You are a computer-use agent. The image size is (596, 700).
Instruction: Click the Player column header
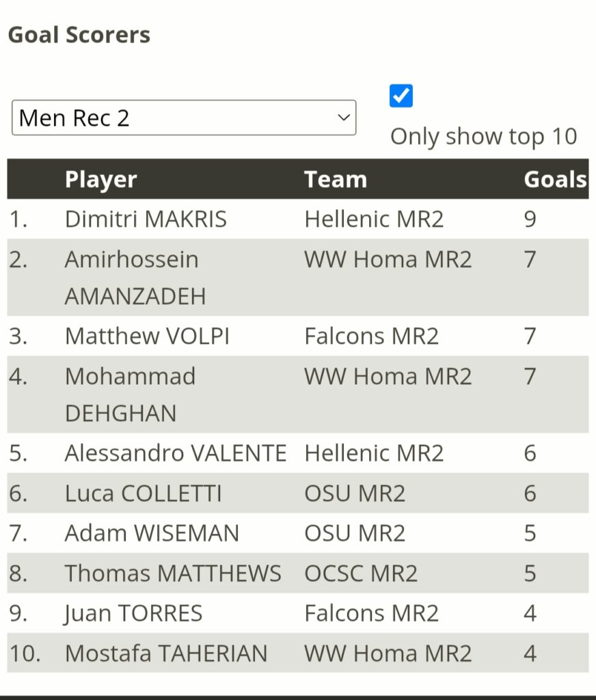101,180
